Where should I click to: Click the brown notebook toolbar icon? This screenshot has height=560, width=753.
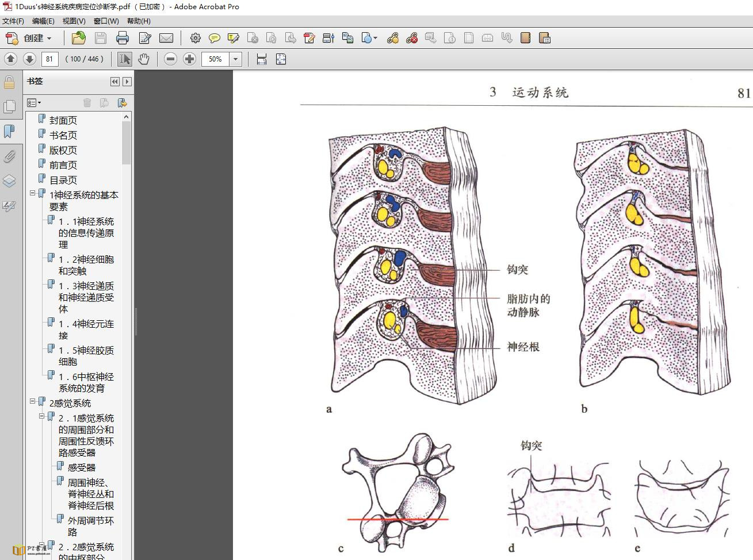click(525, 38)
